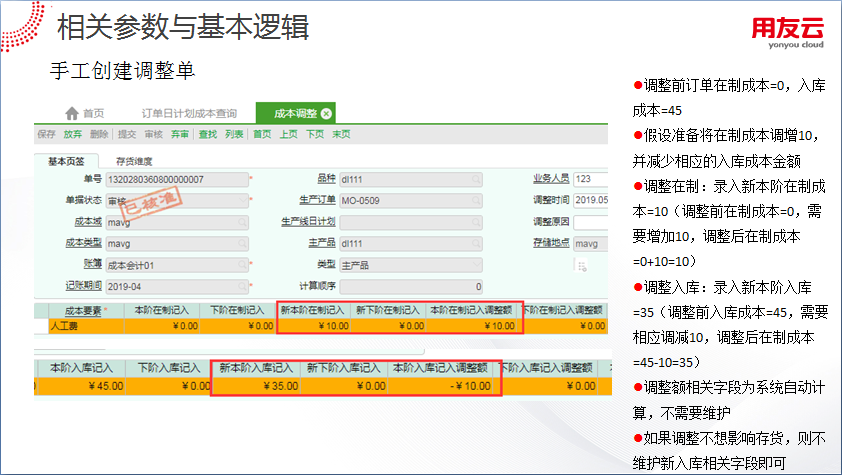Open the 单据状态 dropdown
The height and width of the screenshot is (475, 842).
[243, 200]
